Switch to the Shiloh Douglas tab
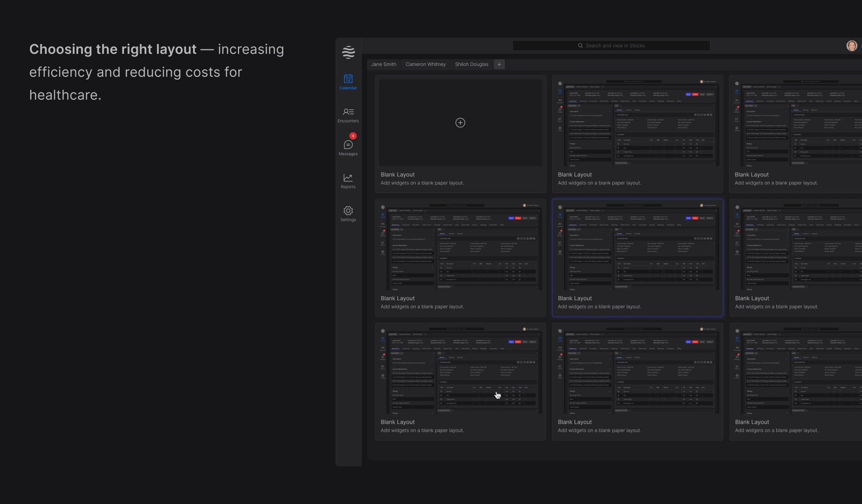The height and width of the screenshot is (504, 862). (x=471, y=64)
